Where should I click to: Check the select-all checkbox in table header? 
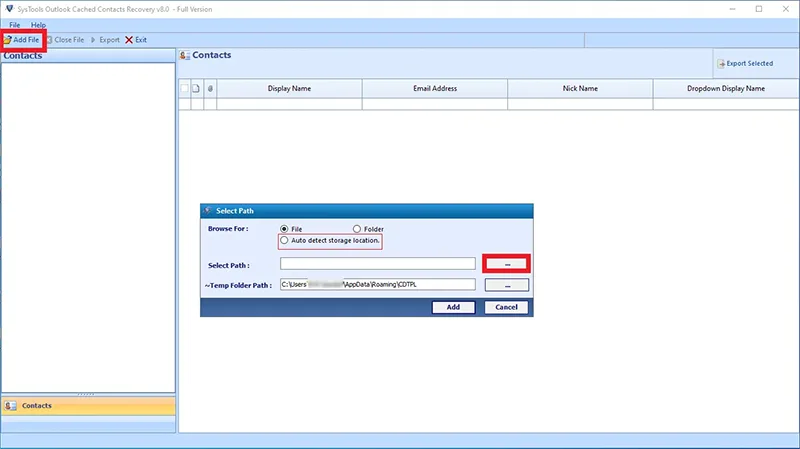184,88
